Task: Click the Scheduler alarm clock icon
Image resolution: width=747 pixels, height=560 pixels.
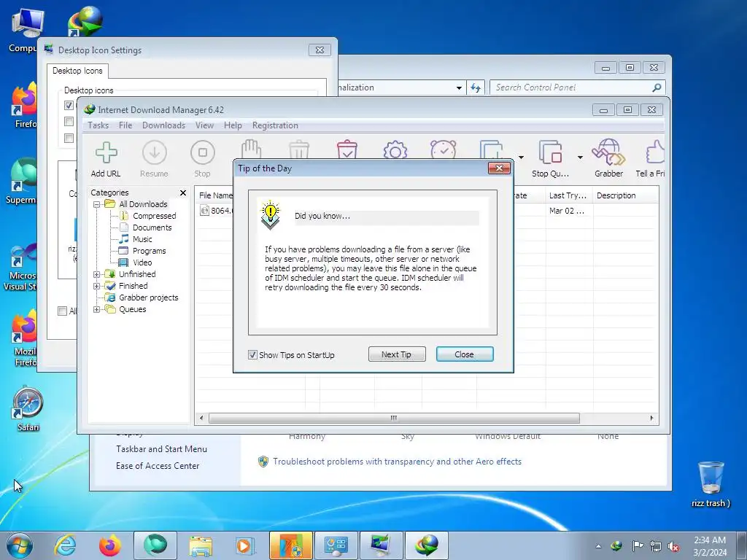Action: (x=443, y=149)
